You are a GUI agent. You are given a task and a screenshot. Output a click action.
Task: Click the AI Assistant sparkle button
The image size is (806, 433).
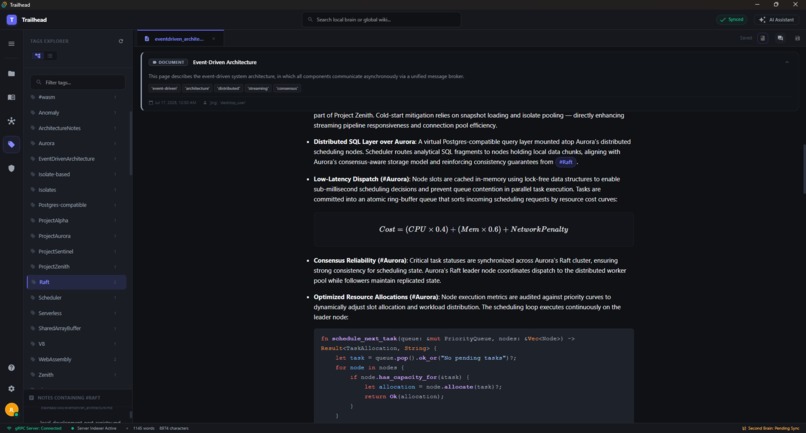point(776,20)
